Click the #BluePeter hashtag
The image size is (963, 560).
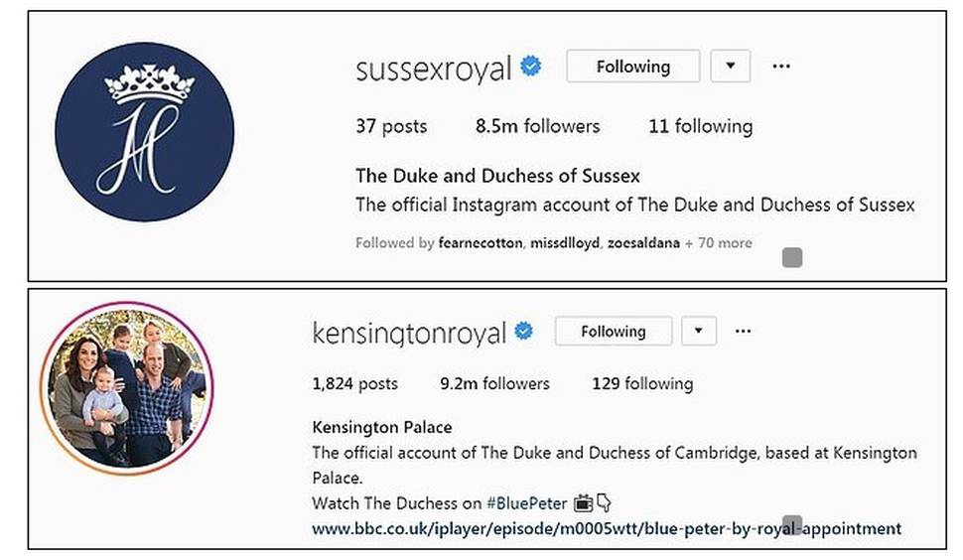525,503
